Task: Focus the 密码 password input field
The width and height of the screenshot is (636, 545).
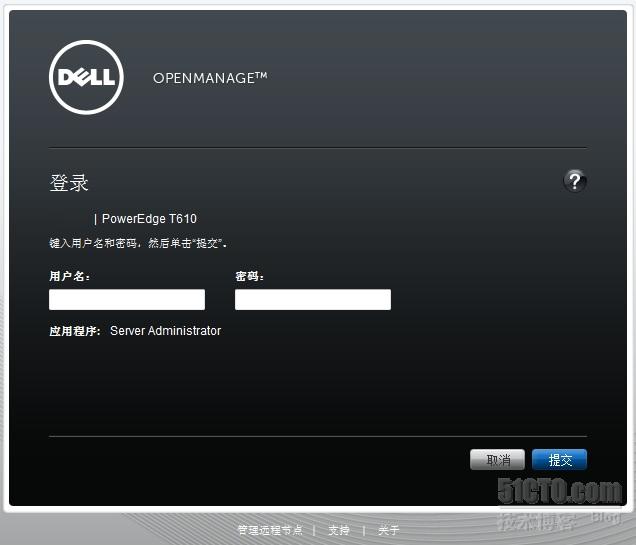Action: [x=313, y=300]
